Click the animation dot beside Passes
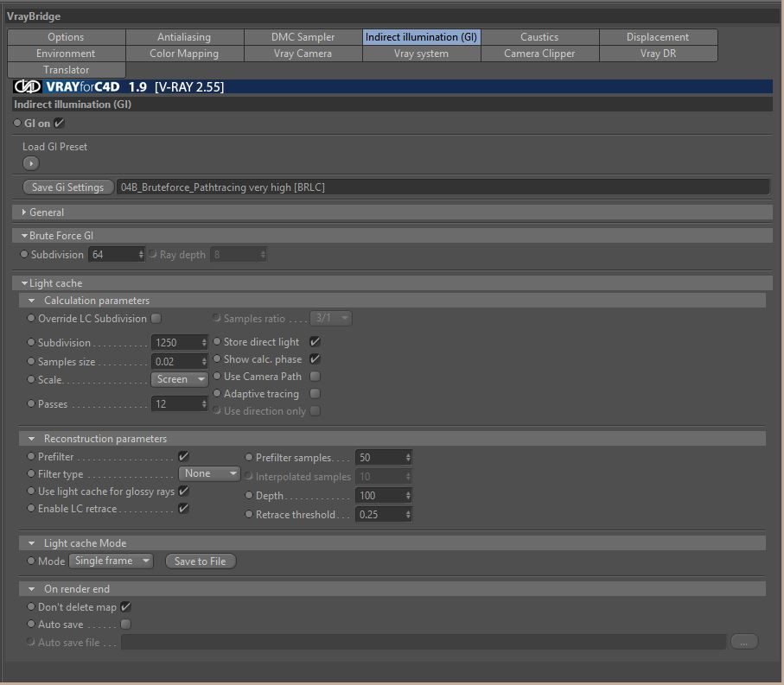 (31, 403)
